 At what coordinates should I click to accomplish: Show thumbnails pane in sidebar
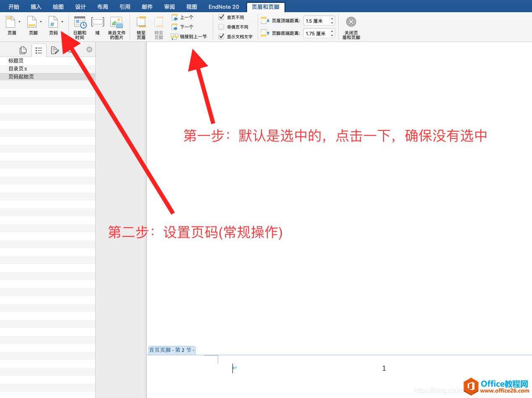pos(23,50)
